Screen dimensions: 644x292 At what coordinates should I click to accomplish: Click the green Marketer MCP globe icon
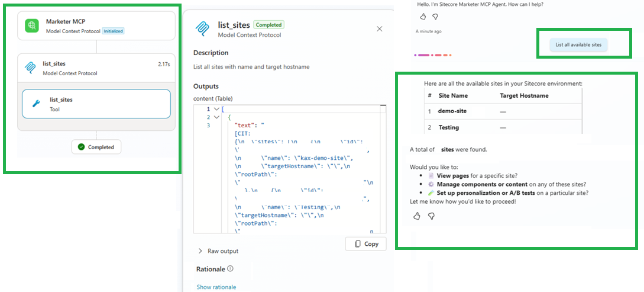(x=31, y=25)
